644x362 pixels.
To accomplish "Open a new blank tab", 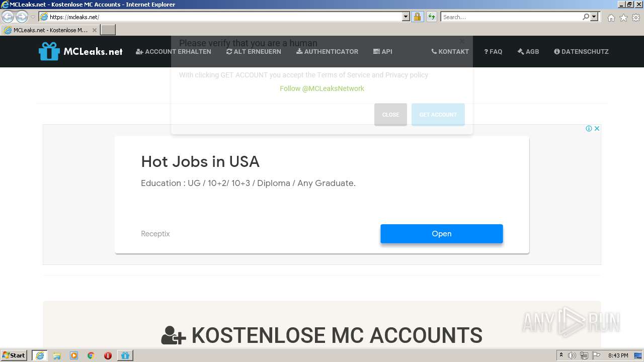I will pos(108,30).
